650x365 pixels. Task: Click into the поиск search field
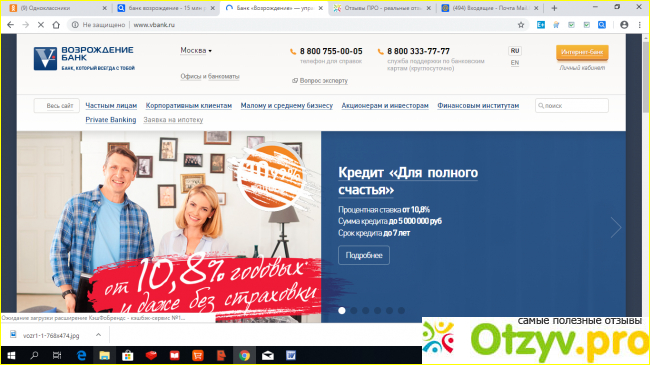572,106
